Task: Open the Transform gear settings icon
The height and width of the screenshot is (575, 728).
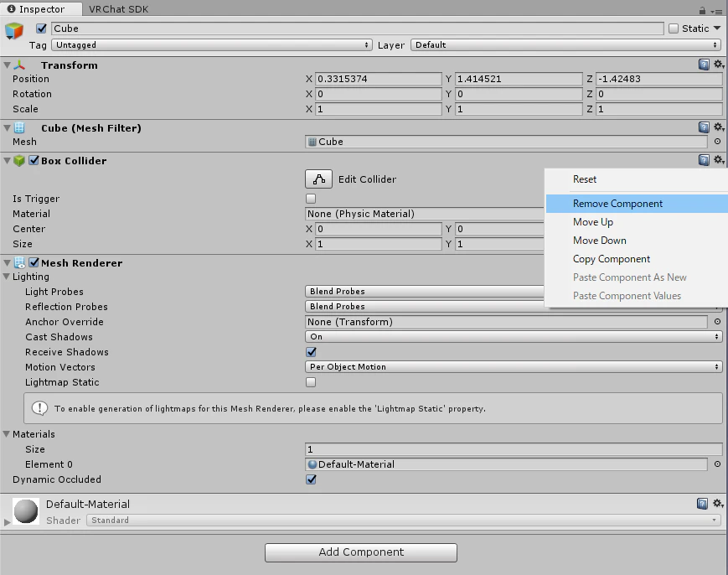Action: pyautogui.click(x=718, y=64)
